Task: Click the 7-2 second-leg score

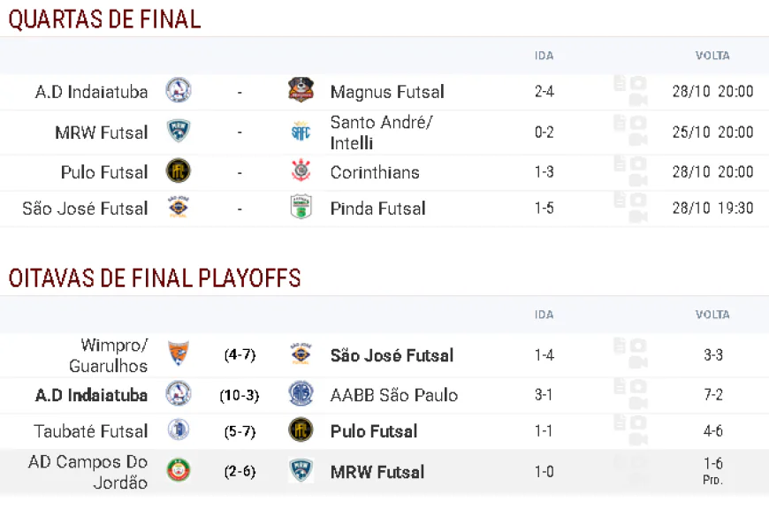Action: (x=713, y=395)
